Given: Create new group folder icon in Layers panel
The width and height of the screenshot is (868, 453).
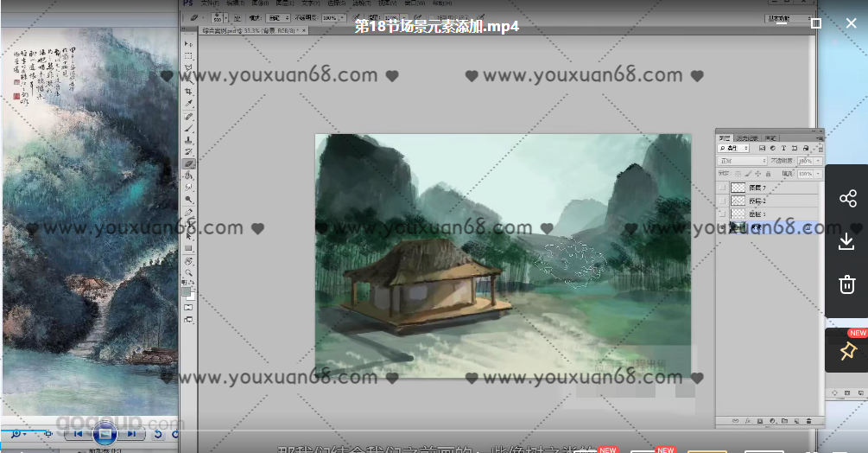Looking at the screenshot, I should [x=784, y=421].
